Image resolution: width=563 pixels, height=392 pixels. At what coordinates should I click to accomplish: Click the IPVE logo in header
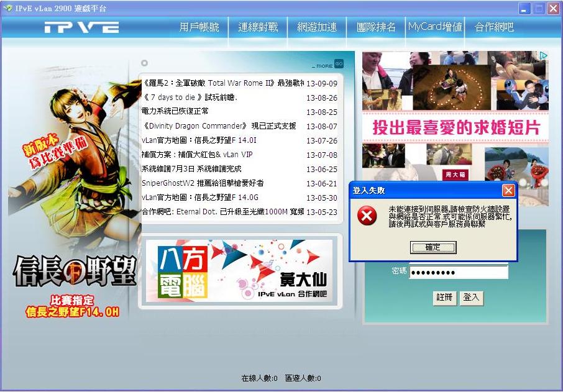(82, 27)
